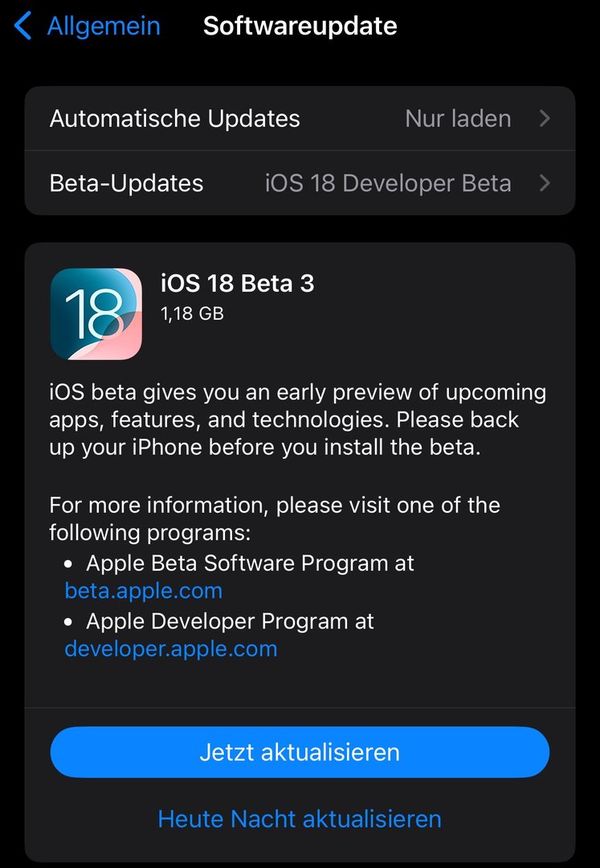600x868 pixels.
Task: Open the developer.apple.com link
Action: 171,649
